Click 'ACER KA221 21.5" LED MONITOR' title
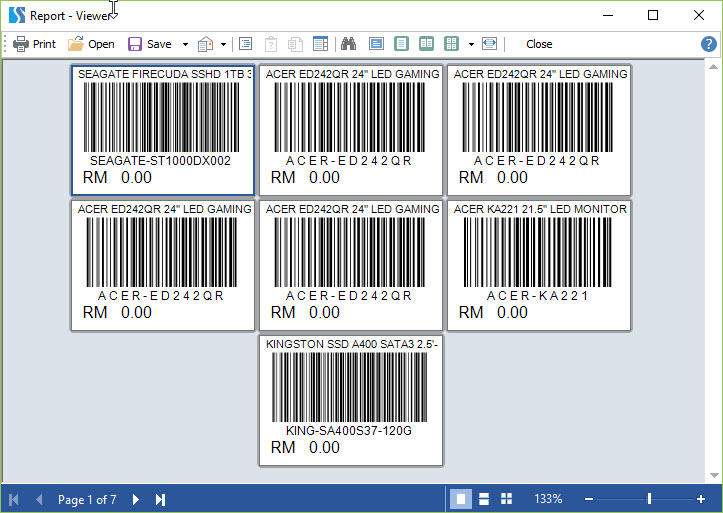The height and width of the screenshot is (513, 723). coord(540,209)
